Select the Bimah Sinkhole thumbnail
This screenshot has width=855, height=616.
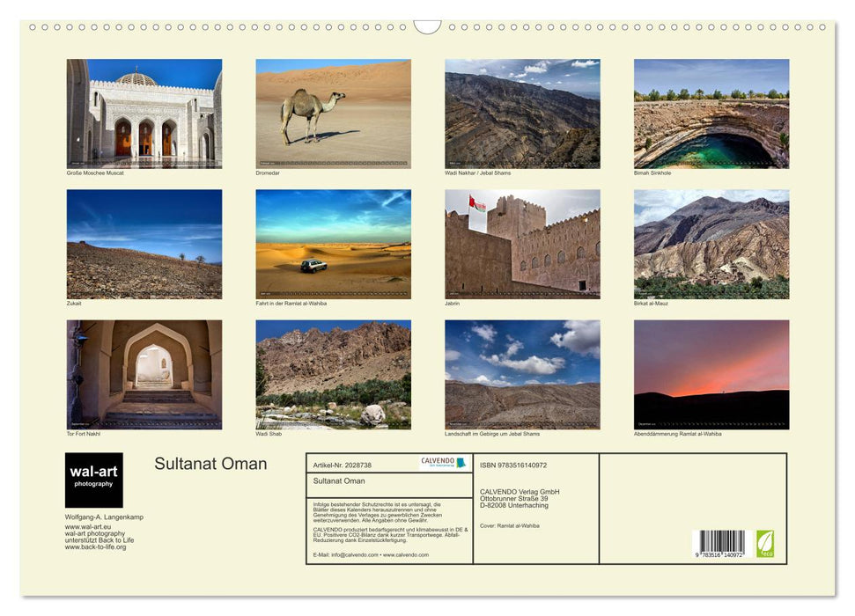[x=711, y=114]
